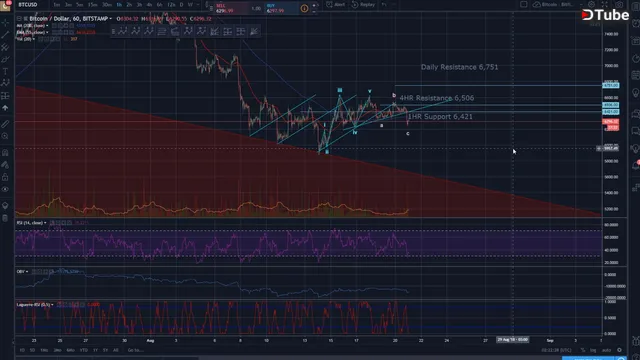Open chart settings gear in top bar
The image size is (640, 360).
(591, 4)
